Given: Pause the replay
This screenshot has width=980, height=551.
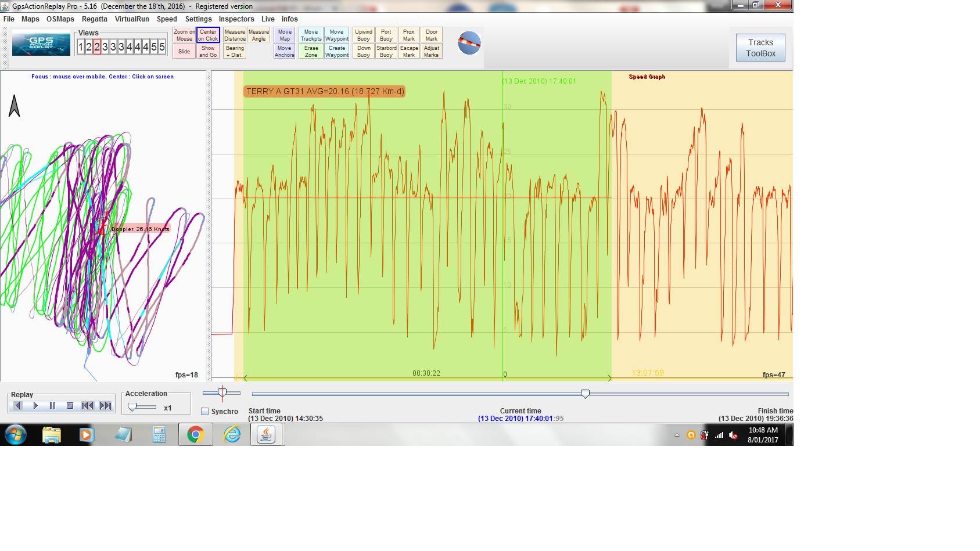Looking at the screenshot, I should click(x=52, y=406).
